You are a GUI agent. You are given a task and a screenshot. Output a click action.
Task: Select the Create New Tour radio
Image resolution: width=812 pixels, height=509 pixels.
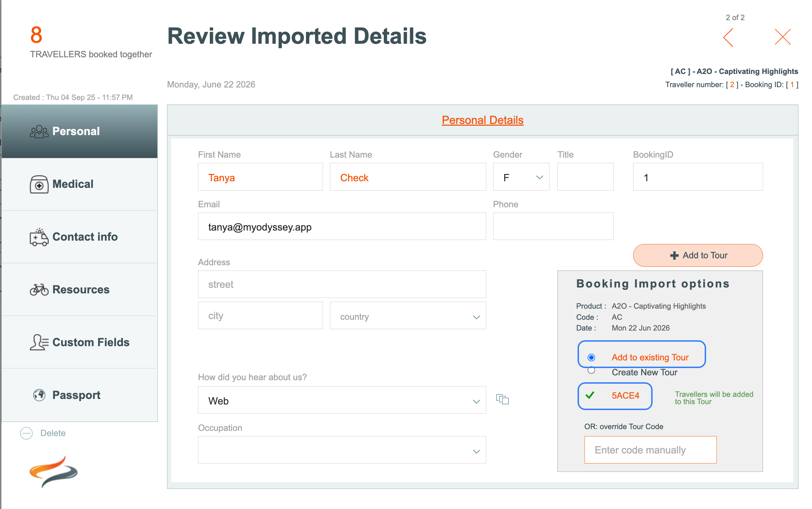click(591, 370)
